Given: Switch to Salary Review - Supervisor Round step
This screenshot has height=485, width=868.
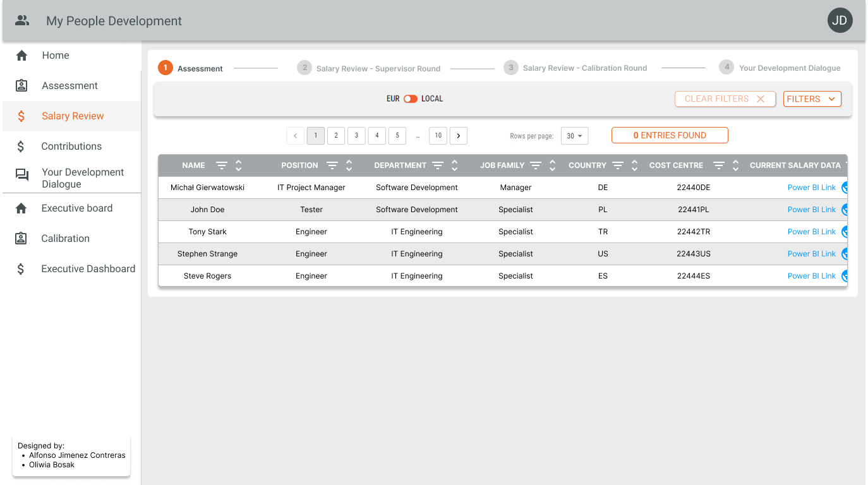Looking at the screenshot, I should coord(369,68).
